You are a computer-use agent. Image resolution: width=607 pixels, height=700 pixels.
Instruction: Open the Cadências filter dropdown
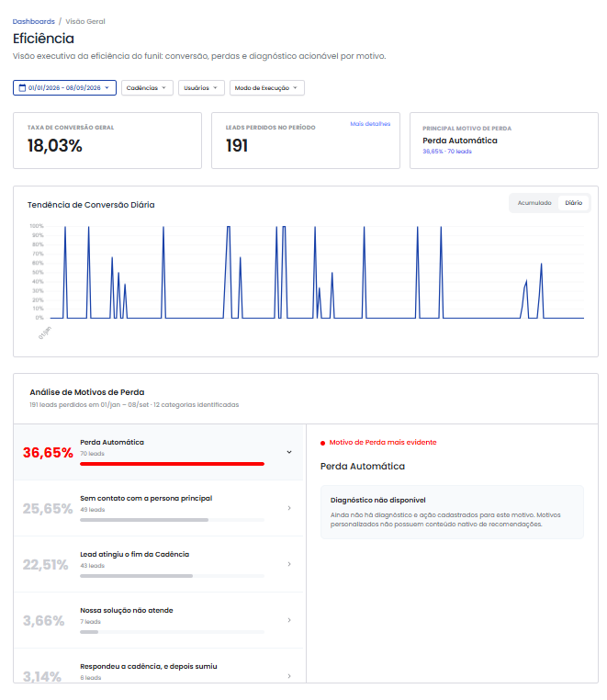point(147,88)
